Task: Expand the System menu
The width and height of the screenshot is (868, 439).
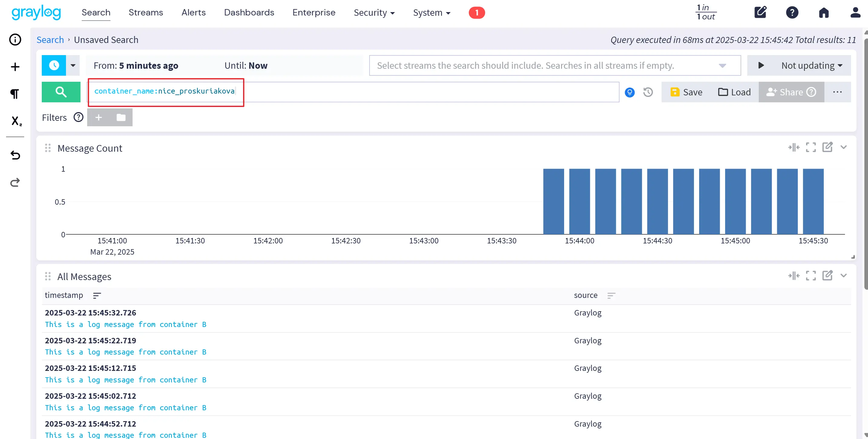Action: [x=431, y=12]
